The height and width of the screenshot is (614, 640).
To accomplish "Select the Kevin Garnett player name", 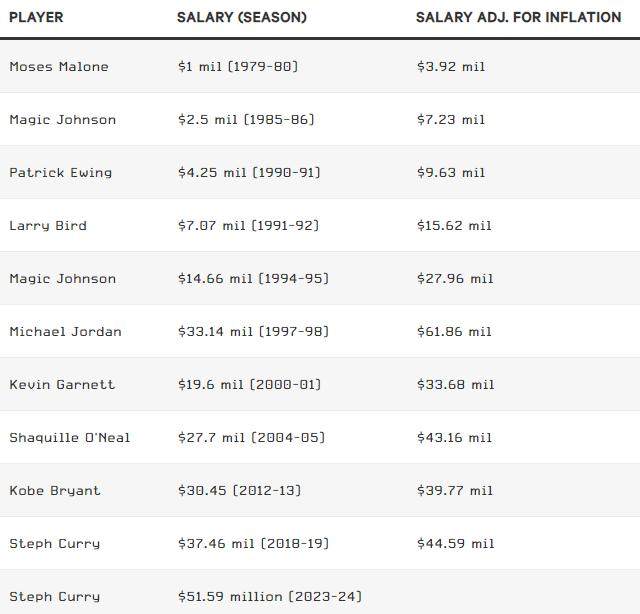I will (x=62, y=385).
